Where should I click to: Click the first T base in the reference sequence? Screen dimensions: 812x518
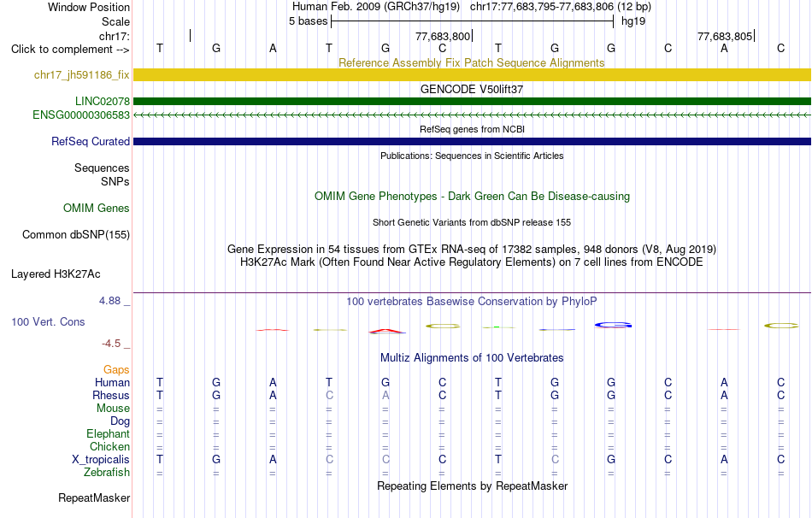click(x=160, y=48)
